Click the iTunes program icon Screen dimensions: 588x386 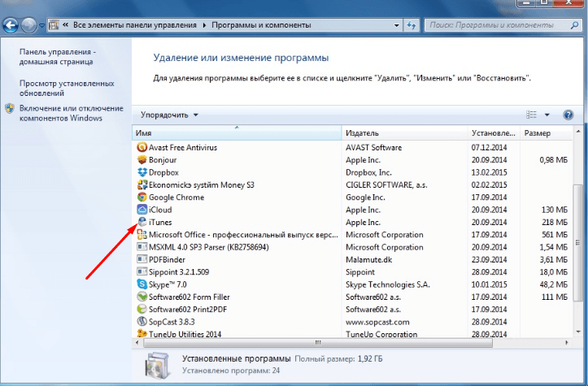142,222
